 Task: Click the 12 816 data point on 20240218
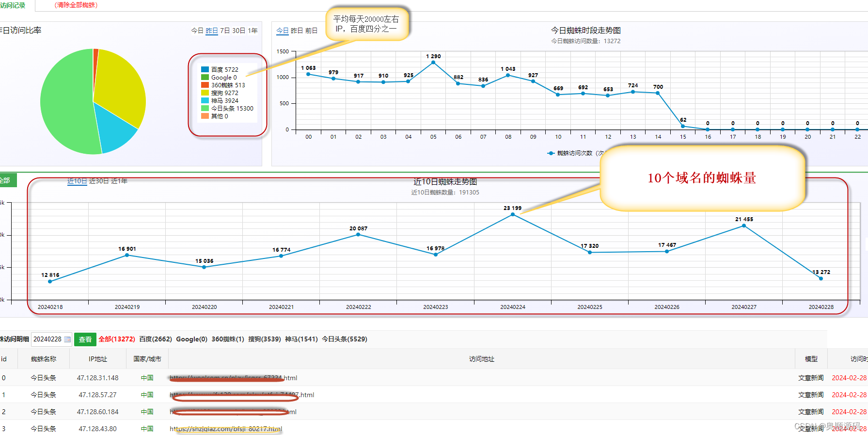click(50, 281)
